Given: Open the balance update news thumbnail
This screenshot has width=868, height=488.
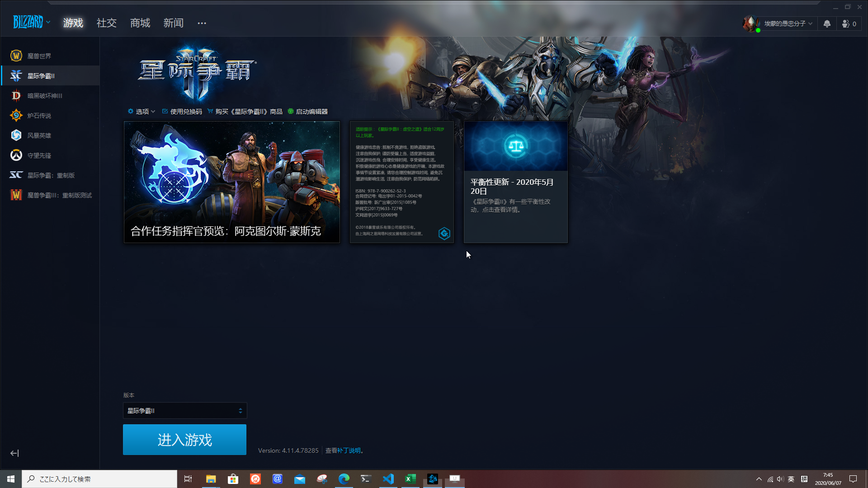Looking at the screenshot, I should coord(515,146).
